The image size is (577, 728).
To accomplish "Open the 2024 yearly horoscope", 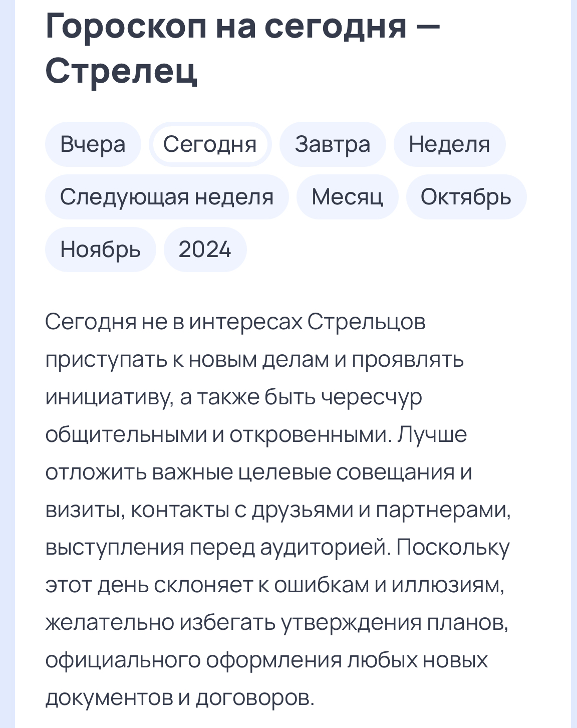I will tap(205, 250).
